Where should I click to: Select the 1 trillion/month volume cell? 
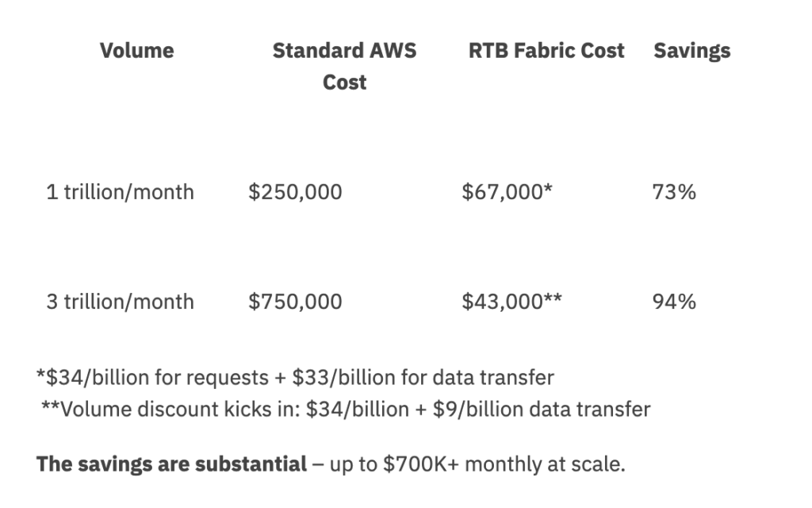pyautogui.click(x=120, y=192)
